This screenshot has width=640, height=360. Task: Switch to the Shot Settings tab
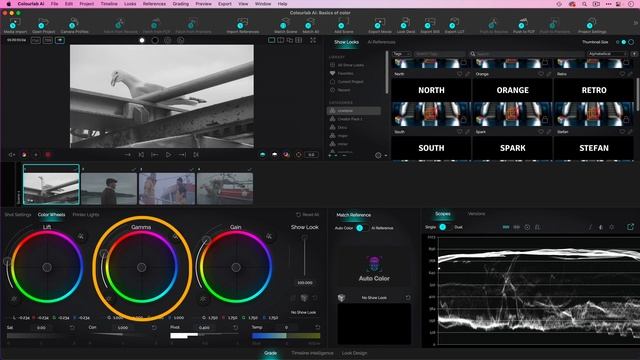pos(18,214)
